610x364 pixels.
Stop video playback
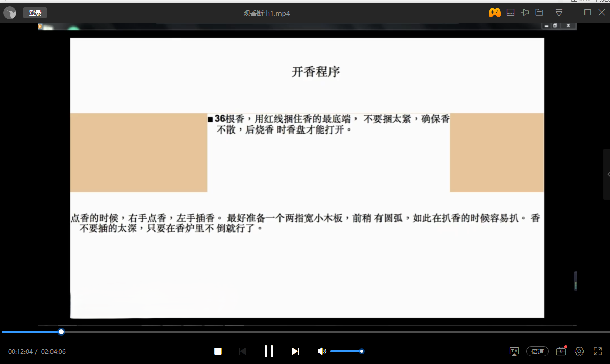coord(218,351)
